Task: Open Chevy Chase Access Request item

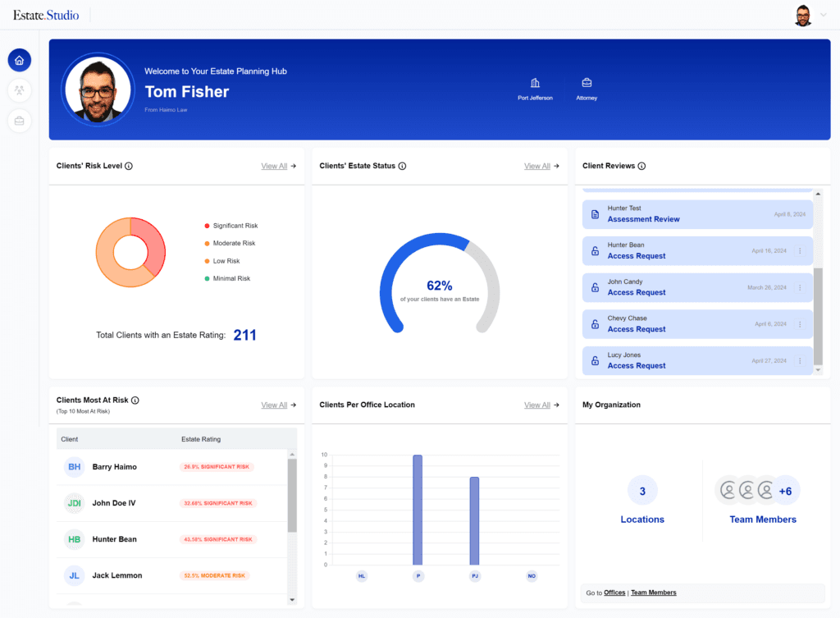Action: pos(636,329)
